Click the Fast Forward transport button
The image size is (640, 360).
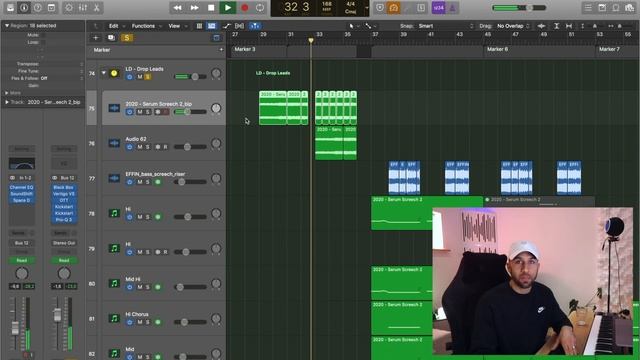coord(194,8)
